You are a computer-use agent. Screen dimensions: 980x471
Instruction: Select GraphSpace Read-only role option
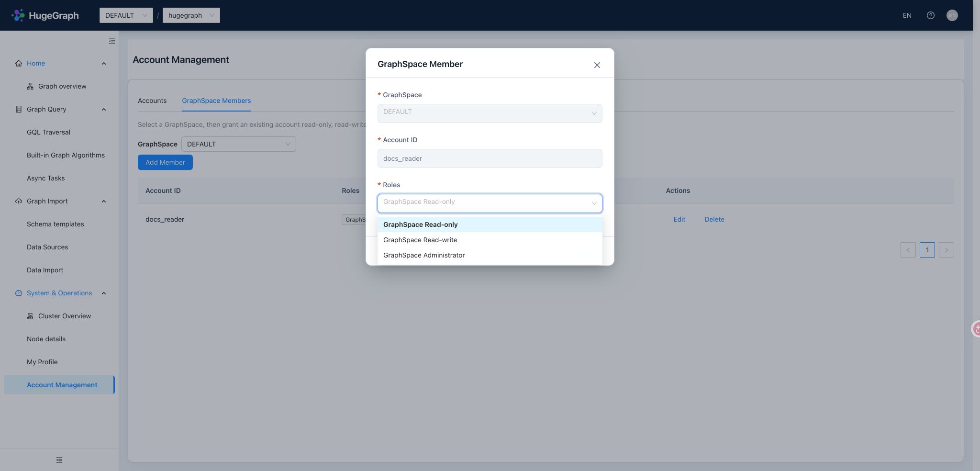(490, 224)
